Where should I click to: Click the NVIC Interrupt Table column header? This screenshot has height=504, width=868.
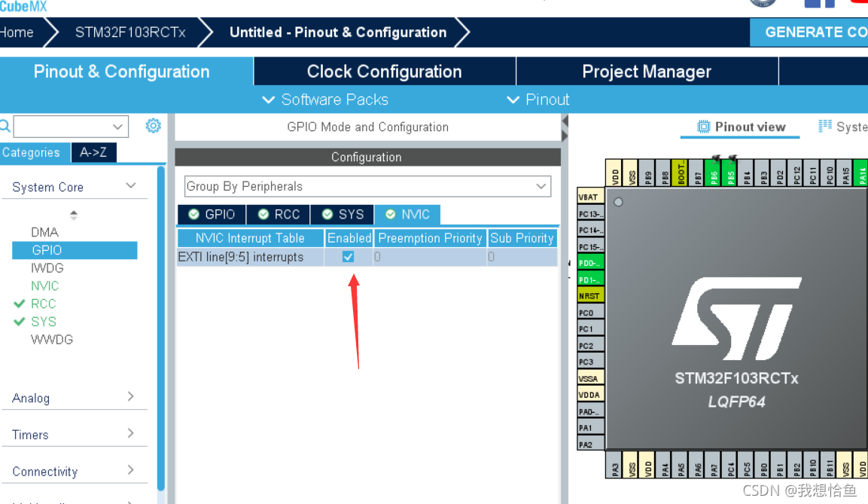(x=250, y=238)
